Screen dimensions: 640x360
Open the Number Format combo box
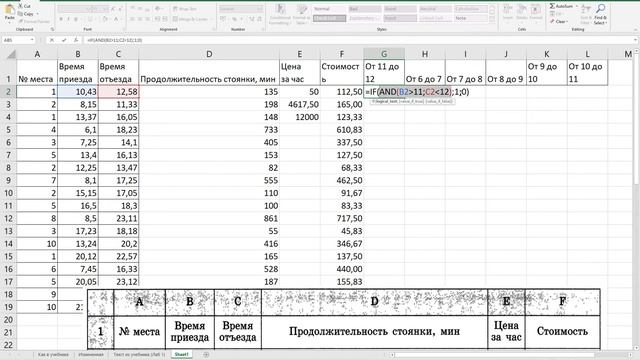pos(241,9)
